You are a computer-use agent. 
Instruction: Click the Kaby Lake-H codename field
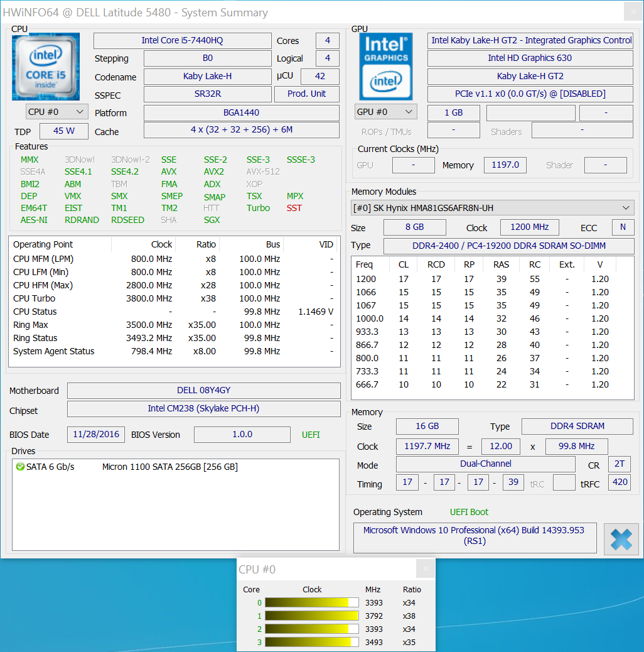click(208, 76)
